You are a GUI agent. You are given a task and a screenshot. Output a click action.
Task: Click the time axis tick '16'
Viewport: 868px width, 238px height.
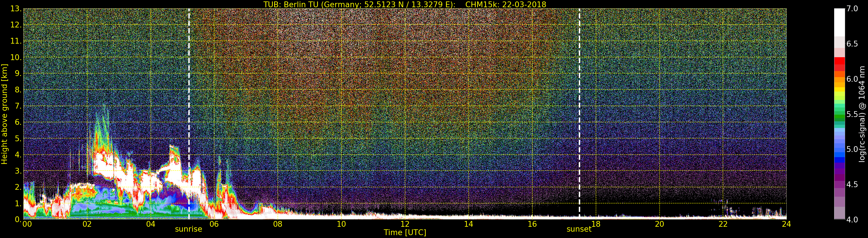point(532,224)
